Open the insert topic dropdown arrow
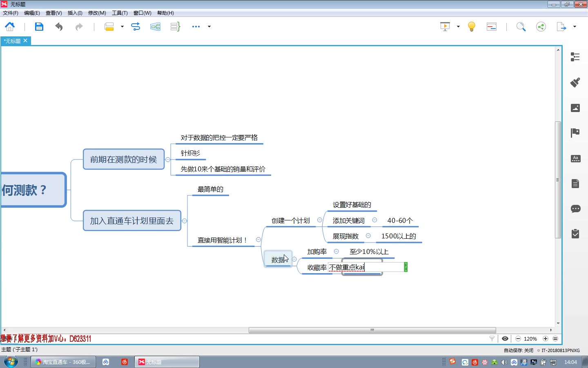This screenshot has width=588, height=368. click(x=122, y=27)
